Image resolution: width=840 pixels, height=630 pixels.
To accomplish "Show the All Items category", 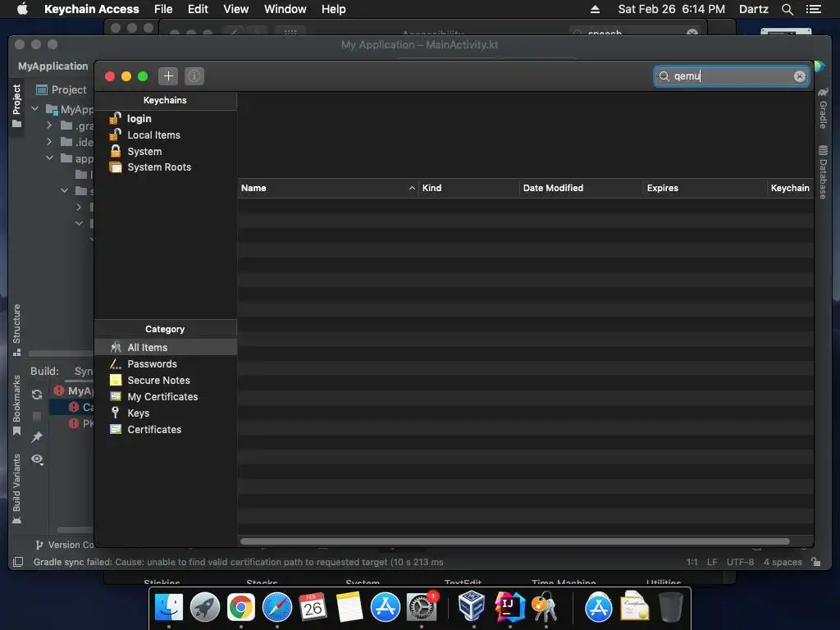I will point(166,347).
